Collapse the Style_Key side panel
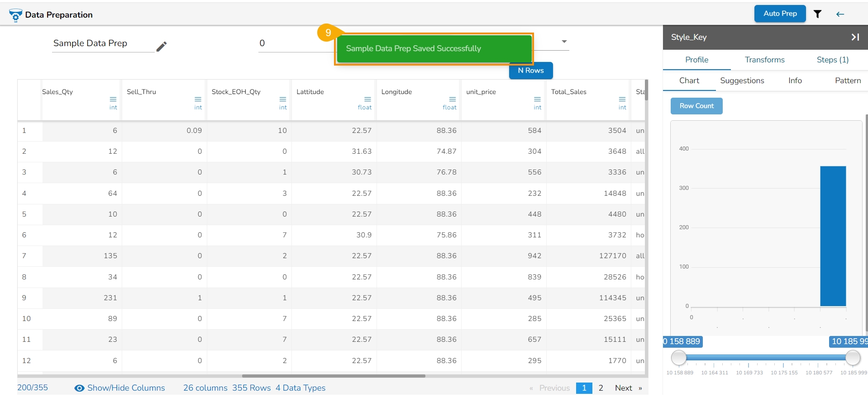Viewport: 868px width, 397px height. coord(855,37)
